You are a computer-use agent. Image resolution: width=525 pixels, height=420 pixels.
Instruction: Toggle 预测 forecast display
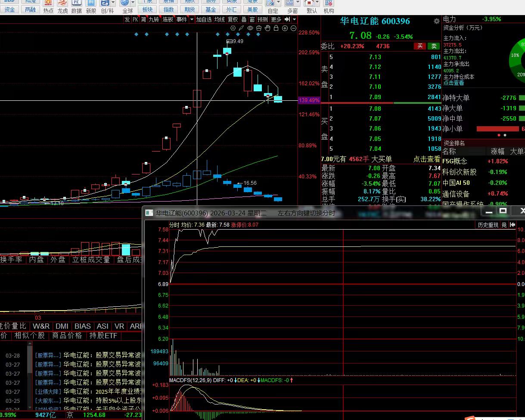pos(263,19)
